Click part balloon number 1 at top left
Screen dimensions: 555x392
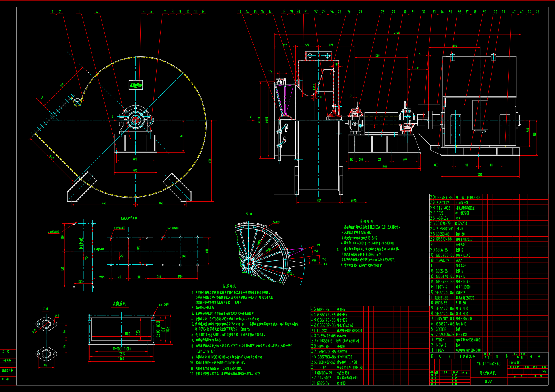click(x=52, y=12)
